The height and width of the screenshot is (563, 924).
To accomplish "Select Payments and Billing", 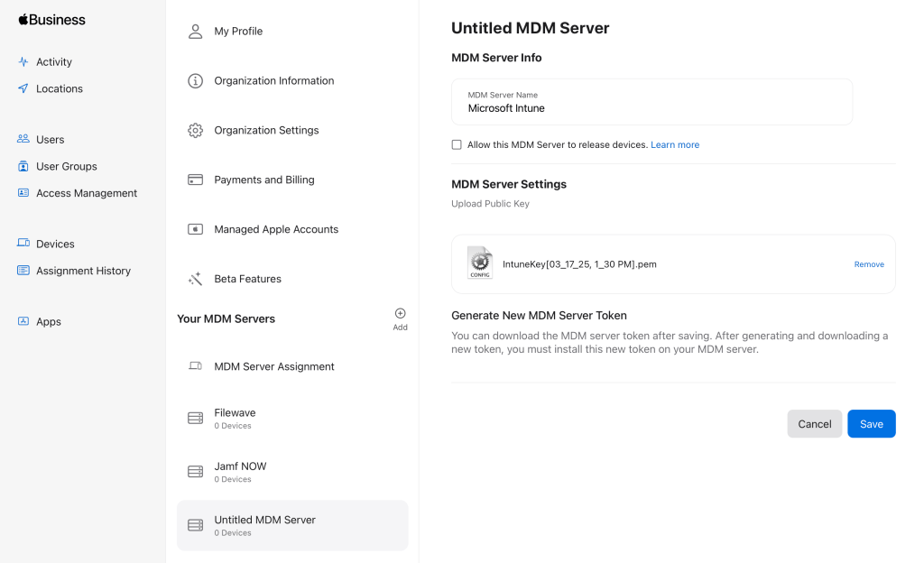I will [263, 180].
